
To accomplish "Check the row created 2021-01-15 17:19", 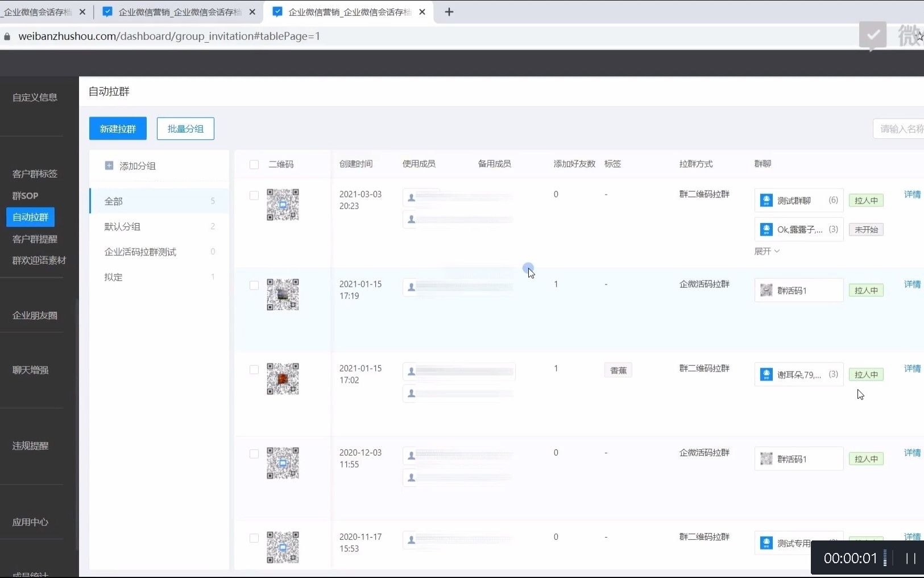I will pos(254,285).
